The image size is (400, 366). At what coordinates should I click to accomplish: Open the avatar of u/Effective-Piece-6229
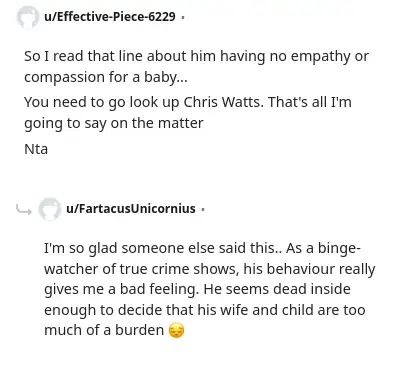pyautogui.click(x=28, y=17)
